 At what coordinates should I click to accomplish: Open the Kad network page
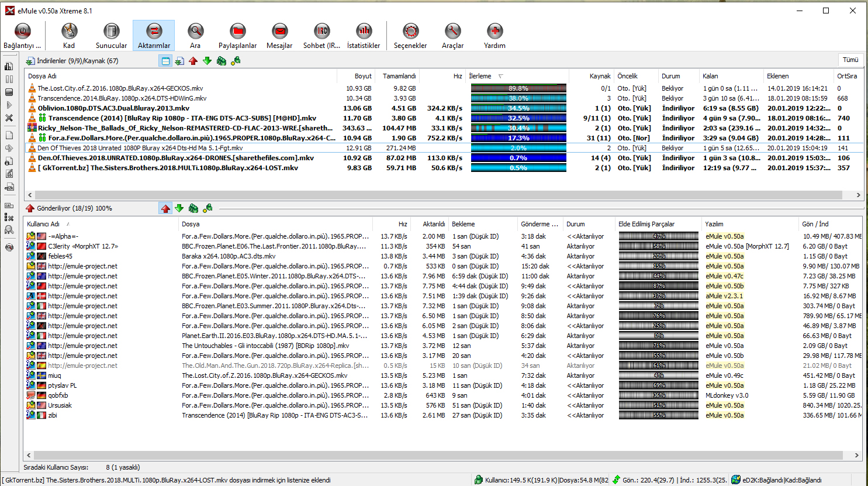pyautogui.click(x=69, y=35)
